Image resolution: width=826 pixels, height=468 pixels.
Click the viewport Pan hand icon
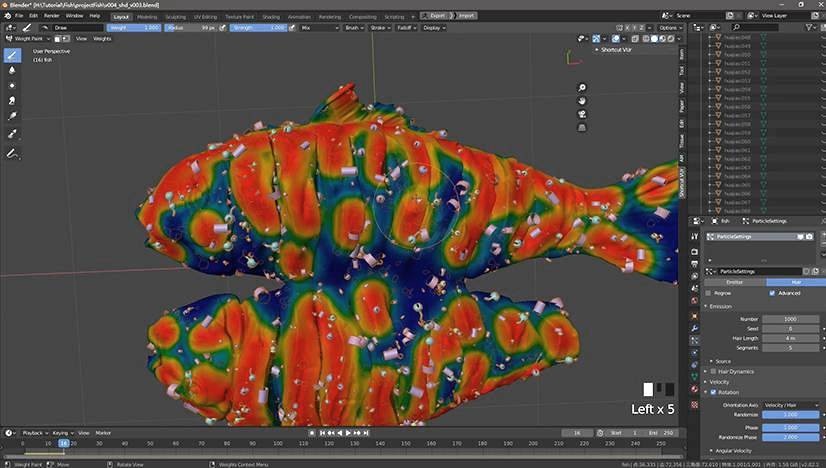(x=582, y=101)
